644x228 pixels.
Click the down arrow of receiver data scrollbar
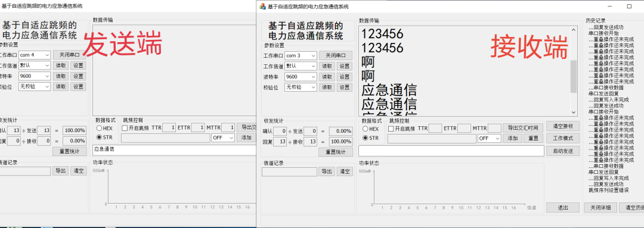[574, 112]
